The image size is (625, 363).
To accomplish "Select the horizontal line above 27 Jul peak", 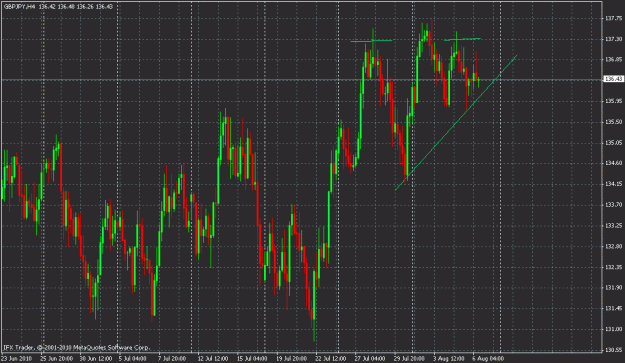I will click(371, 41).
